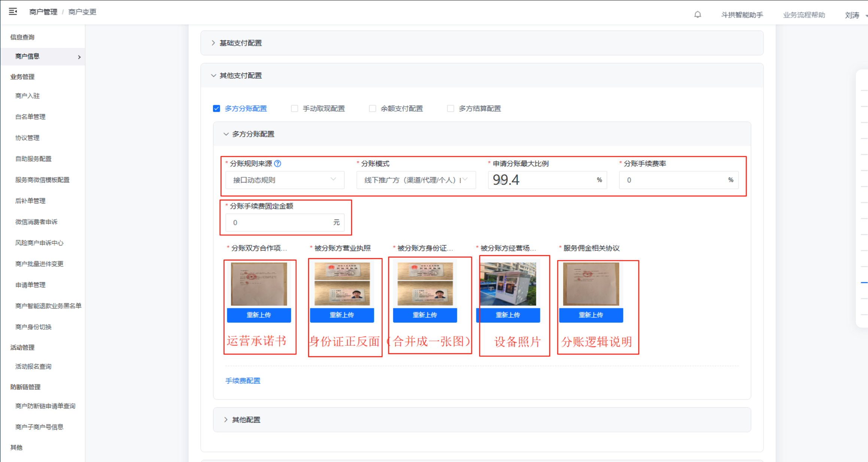
Task: Click user name 刘涛
Action: tap(852, 15)
